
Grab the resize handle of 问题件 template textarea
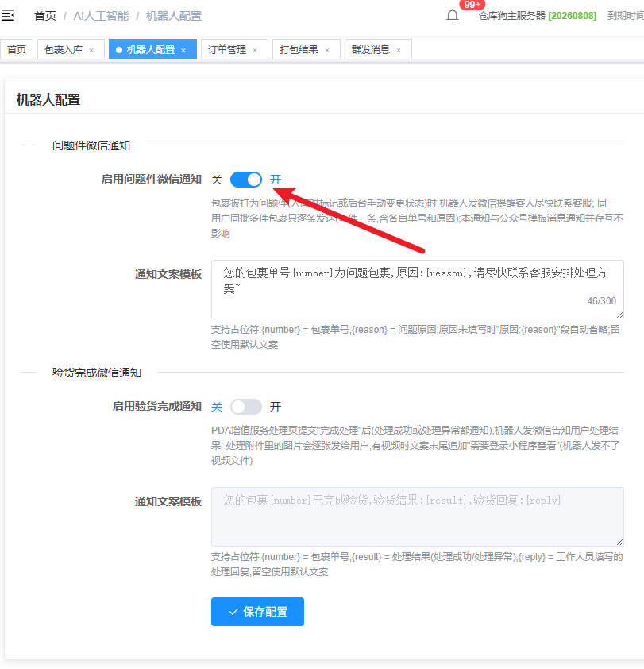tap(619, 315)
